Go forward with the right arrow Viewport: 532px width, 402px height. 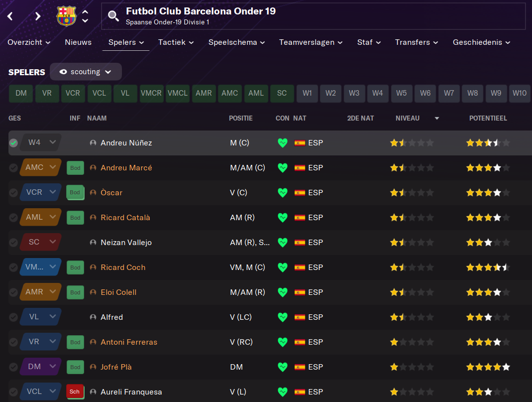38,16
